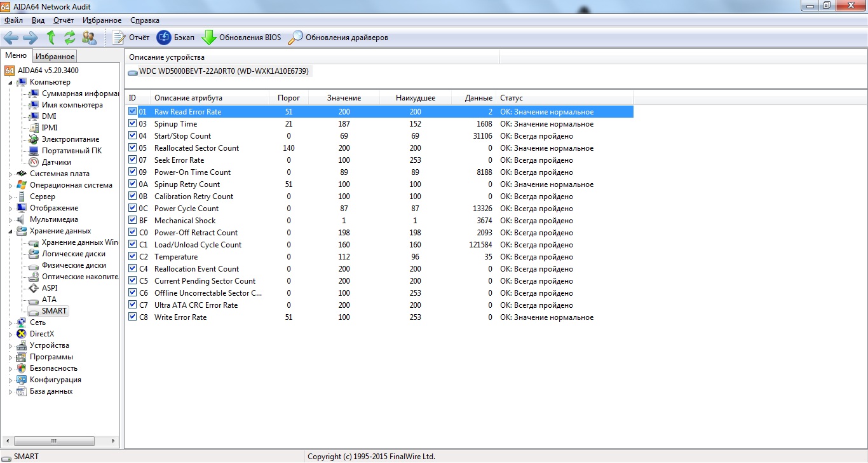868x463 pixels.
Task: Toggle the Start/Stop Count checkbox
Action: [132, 135]
